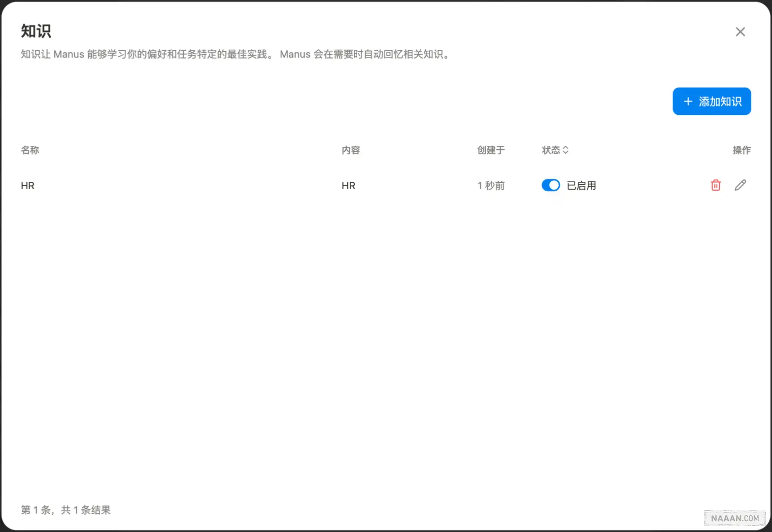
Task: Click the 内容 column header
Action: [350, 150]
